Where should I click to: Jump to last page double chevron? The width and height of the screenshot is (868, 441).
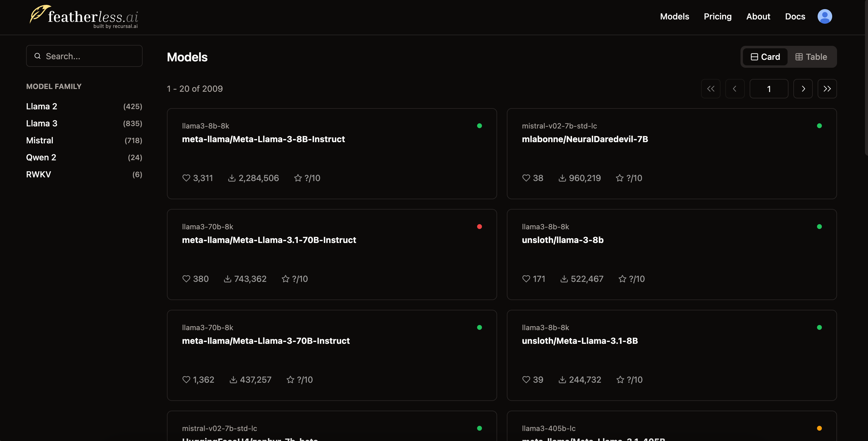click(827, 89)
